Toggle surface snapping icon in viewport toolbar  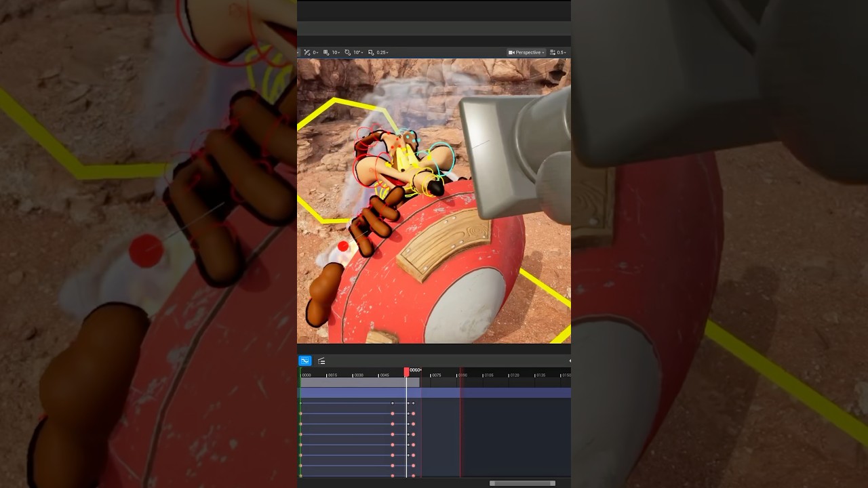point(307,52)
